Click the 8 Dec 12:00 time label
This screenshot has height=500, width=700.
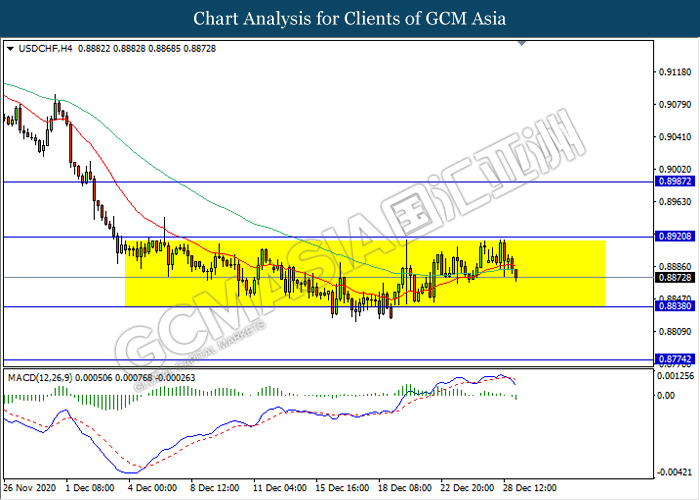point(214,488)
